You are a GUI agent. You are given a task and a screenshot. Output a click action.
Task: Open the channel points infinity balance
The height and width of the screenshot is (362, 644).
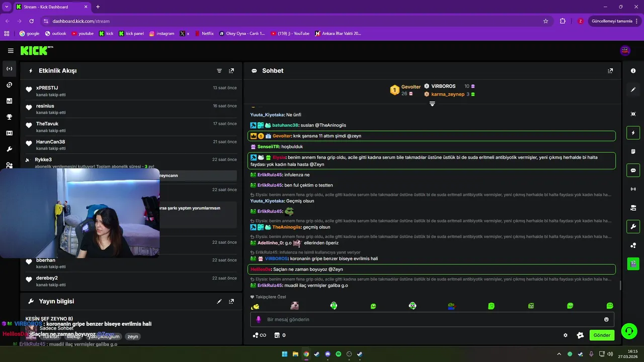click(x=259, y=335)
